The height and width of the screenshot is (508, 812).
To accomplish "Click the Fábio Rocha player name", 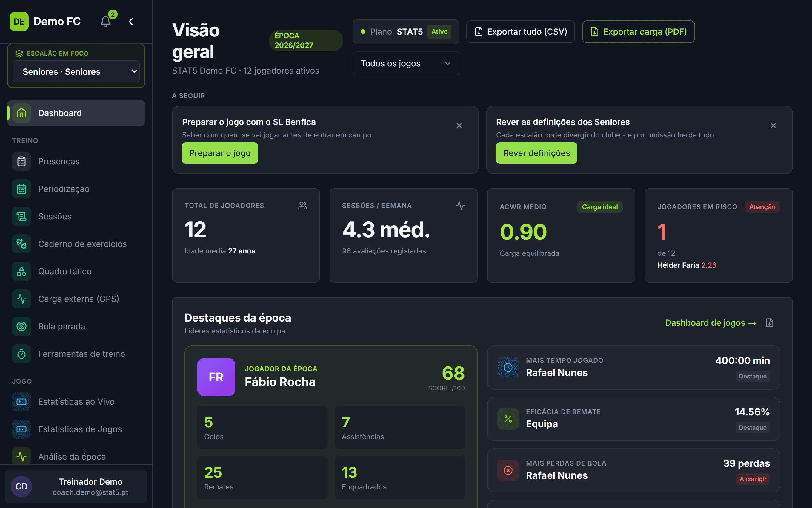I will 280,382.
